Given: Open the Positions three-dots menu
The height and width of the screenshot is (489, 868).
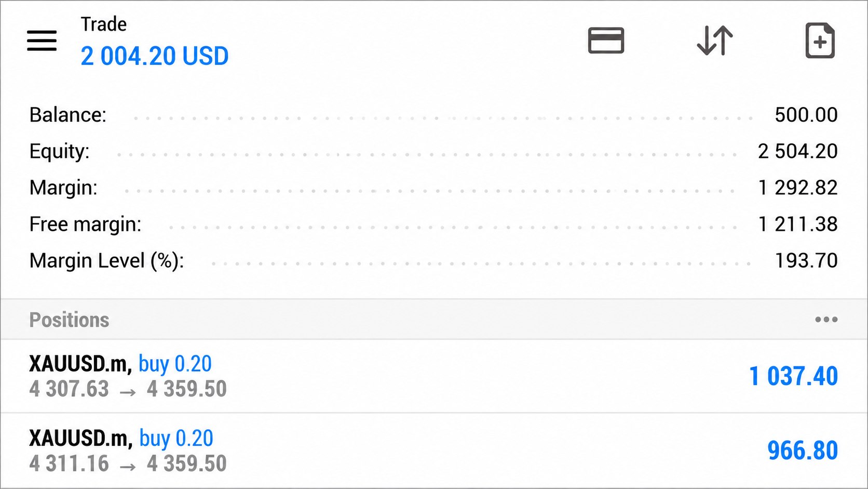Looking at the screenshot, I should (826, 320).
